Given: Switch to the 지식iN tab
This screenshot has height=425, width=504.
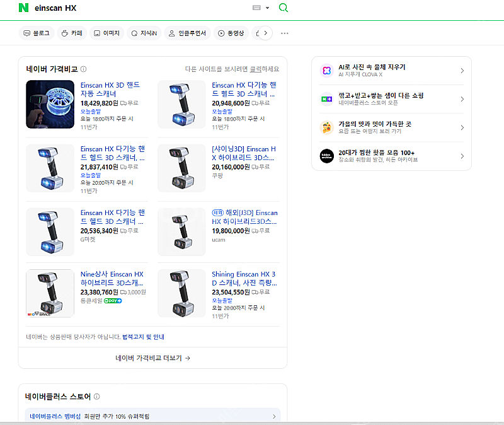Looking at the screenshot, I should tap(144, 33).
